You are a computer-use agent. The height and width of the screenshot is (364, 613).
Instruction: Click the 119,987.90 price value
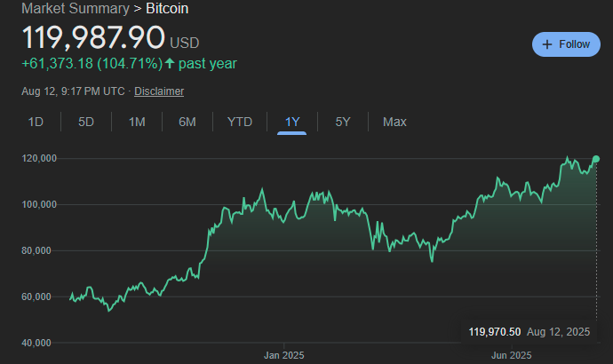point(93,37)
